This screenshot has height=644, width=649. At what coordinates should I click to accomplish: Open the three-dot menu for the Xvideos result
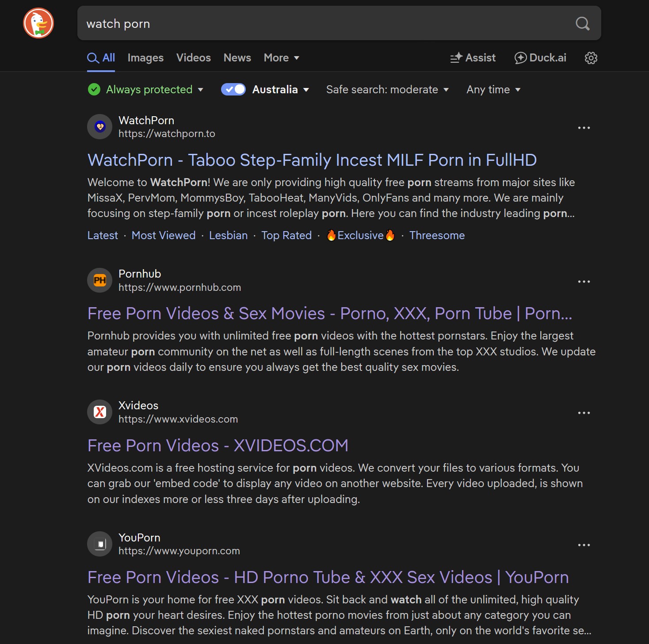tap(584, 413)
